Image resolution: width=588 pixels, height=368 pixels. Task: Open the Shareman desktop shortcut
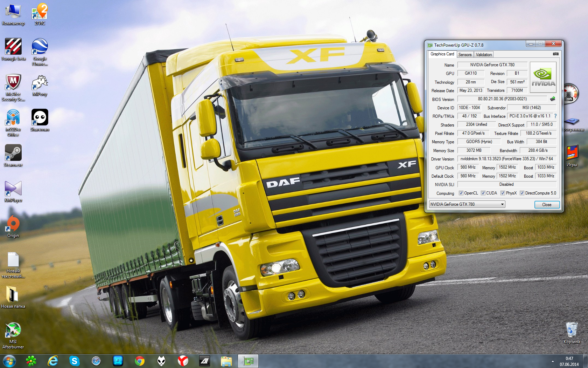pyautogui.click(x=40, y=120)
